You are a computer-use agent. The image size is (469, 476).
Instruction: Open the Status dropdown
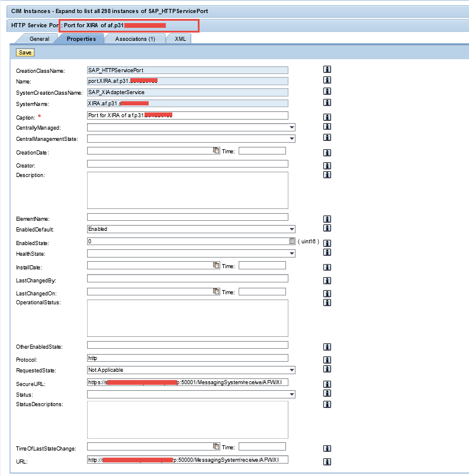[x=292, y=394]
